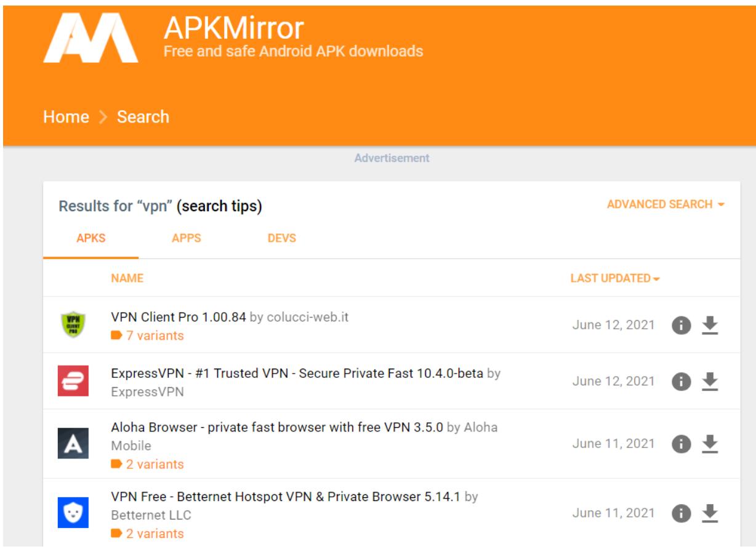The image size is (756, 549).
Task: Download ExpressVPN 10.4.0-beta APK
Action: coord(710,382)
